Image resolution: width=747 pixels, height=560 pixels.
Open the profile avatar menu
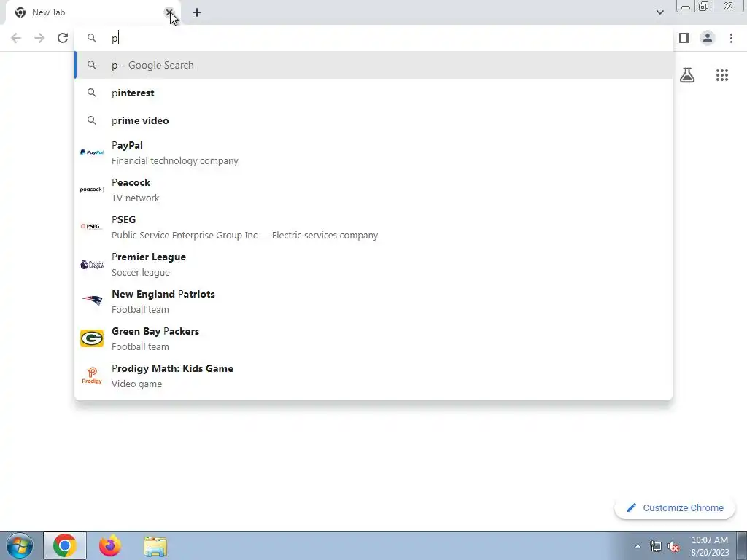point(708,38)
